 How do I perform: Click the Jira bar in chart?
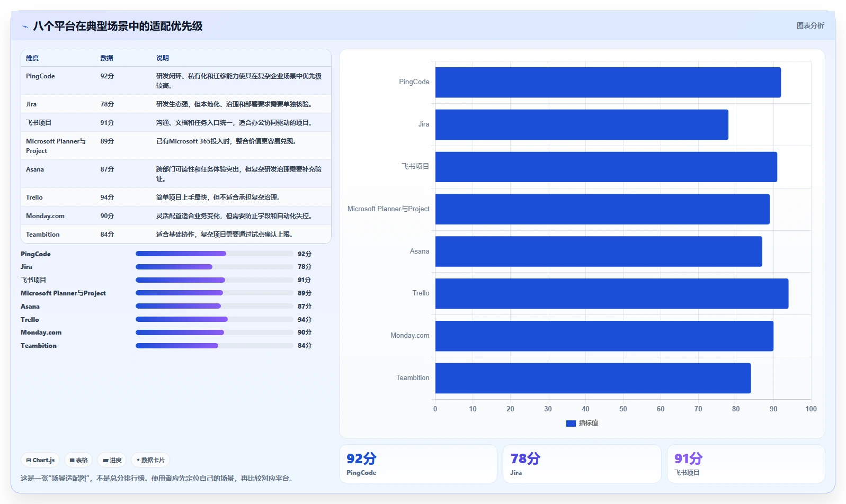click(582, 124)
